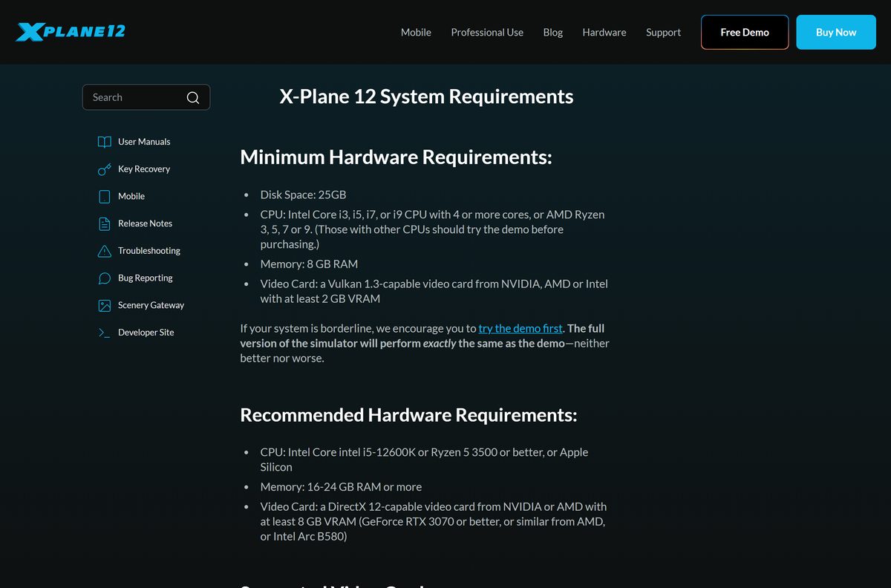This screenshot has height=588, width=891.
Task: Open the Support navigation item
Action: (663, 32)
